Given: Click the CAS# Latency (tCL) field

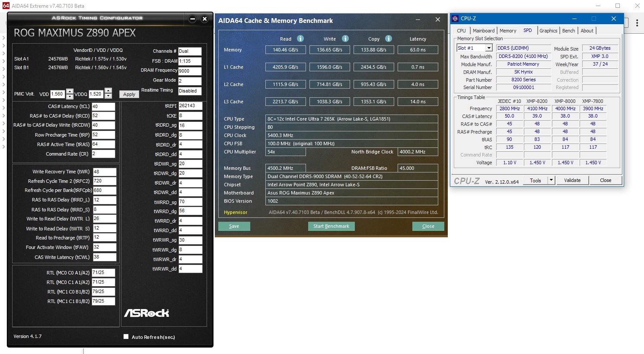Looking at the screenshot, I should 103,106.
